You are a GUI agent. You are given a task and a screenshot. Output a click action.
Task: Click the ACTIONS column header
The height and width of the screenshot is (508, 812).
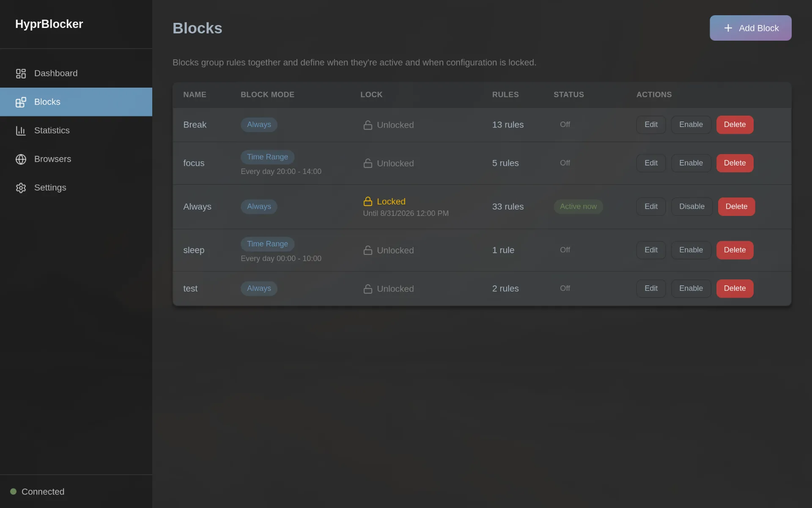(x=654, y=95)
